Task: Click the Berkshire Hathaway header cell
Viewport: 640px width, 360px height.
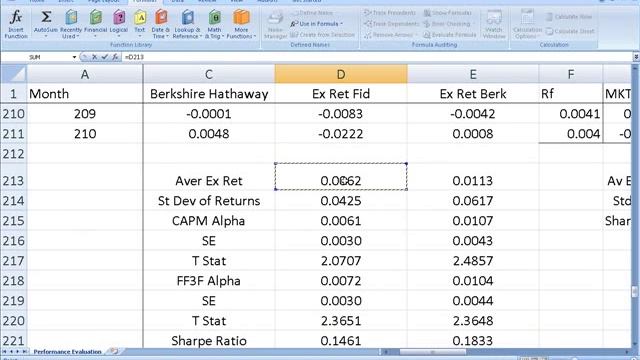Action: click(209, 93)
